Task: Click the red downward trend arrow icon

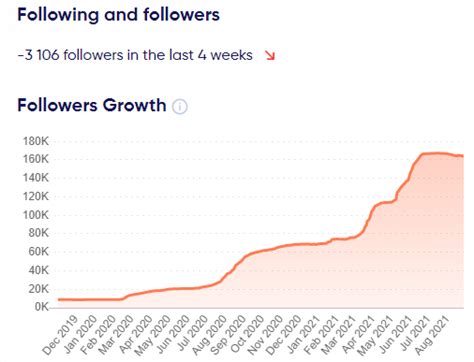Action: click(270, 55)
